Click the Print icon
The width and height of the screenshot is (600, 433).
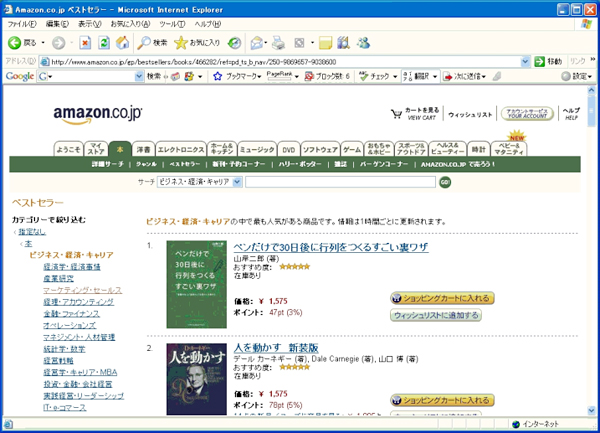279,43
